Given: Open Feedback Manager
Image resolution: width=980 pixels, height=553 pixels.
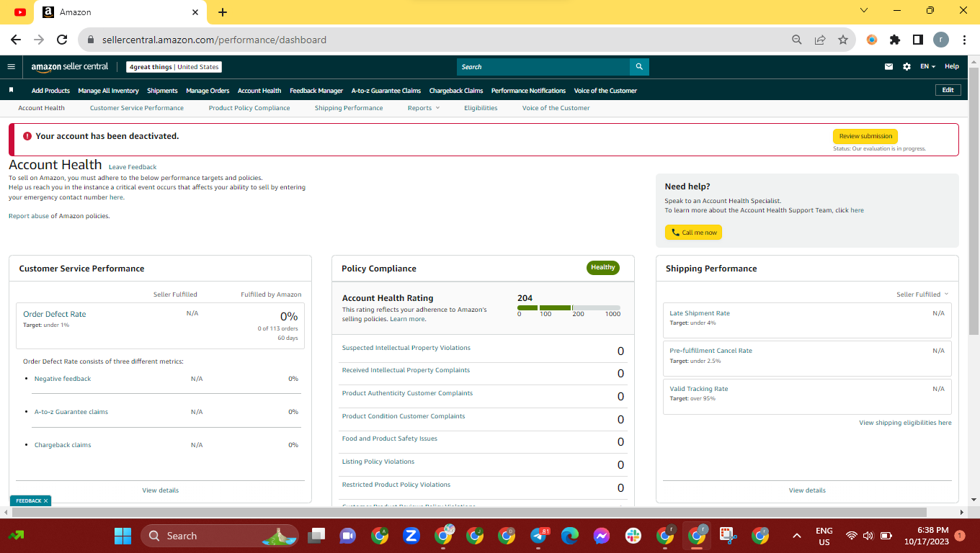Looking at the screenshot, I should point(316,91).
